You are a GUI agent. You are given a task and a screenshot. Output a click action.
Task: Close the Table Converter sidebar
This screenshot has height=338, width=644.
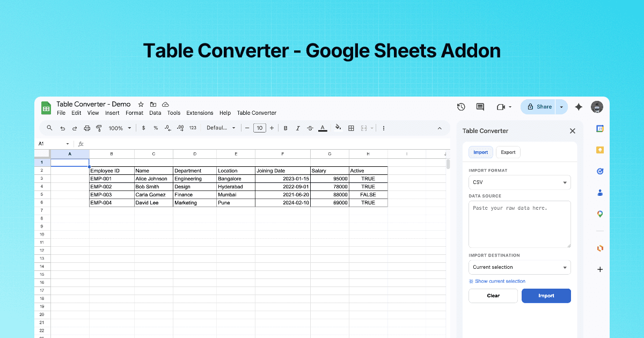pos(572,131)
